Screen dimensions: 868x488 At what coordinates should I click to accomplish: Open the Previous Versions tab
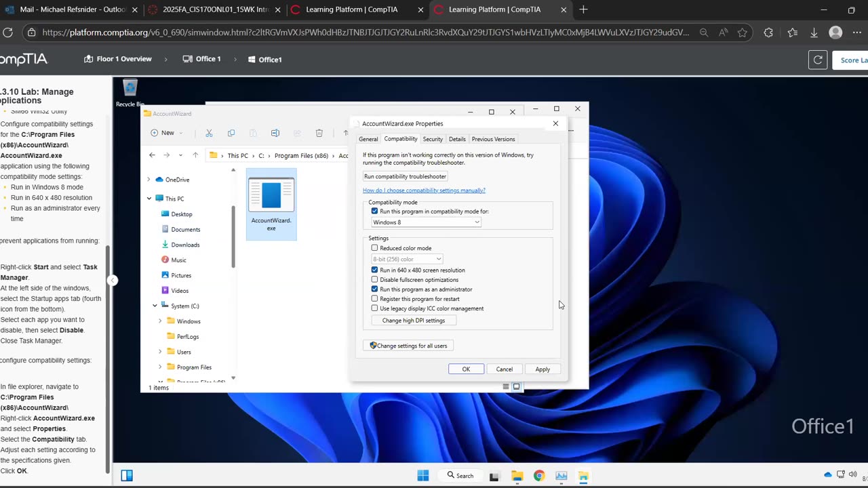point(493,139)
